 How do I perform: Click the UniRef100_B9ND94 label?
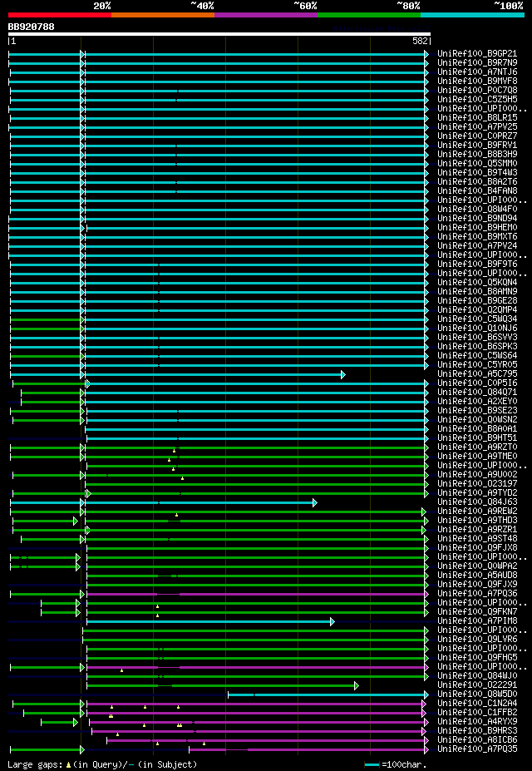pos(477,219)
